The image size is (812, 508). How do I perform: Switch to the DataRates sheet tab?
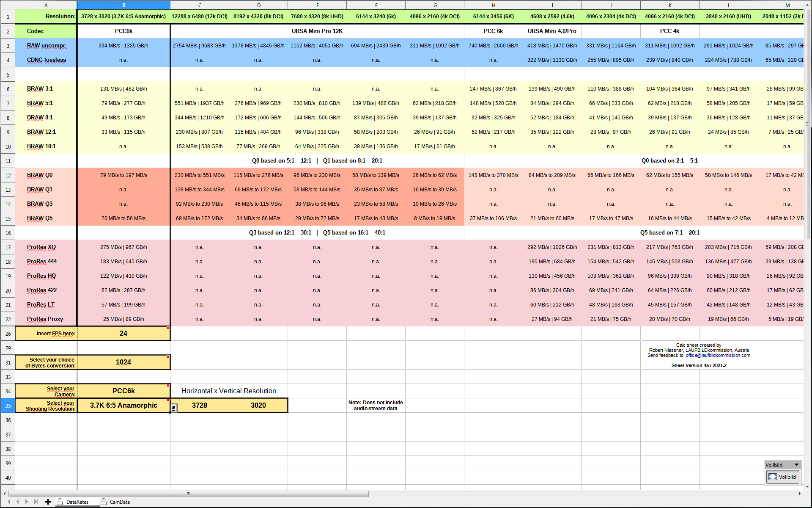[77, 502]
